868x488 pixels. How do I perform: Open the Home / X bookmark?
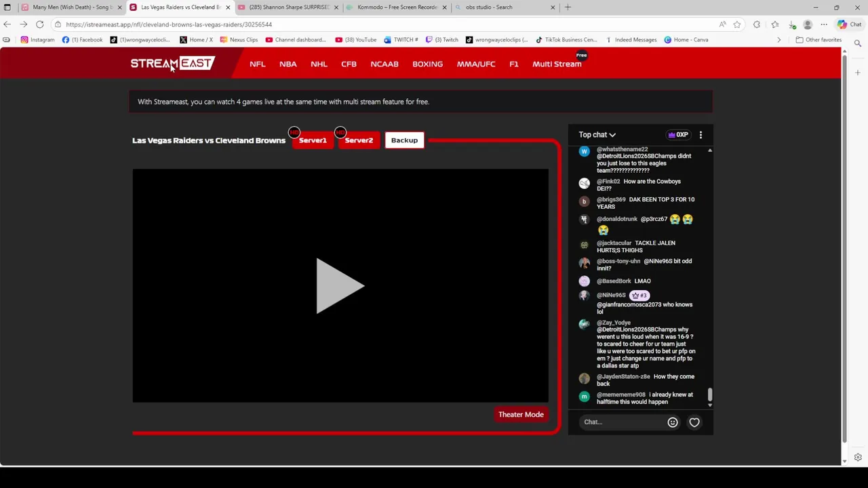coord(196,40)
